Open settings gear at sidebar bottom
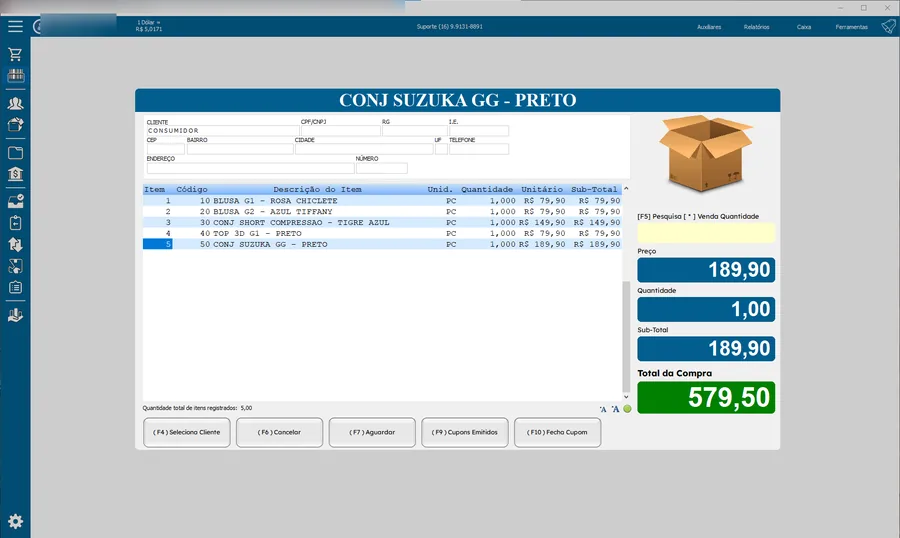This screenshot has height=538, width=900. tap(15, 521)
